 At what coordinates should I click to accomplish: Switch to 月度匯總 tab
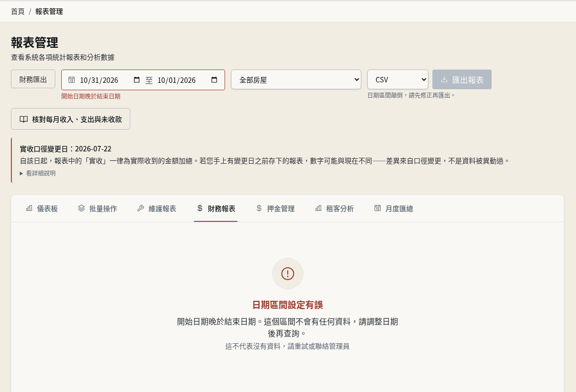point(394,209)
